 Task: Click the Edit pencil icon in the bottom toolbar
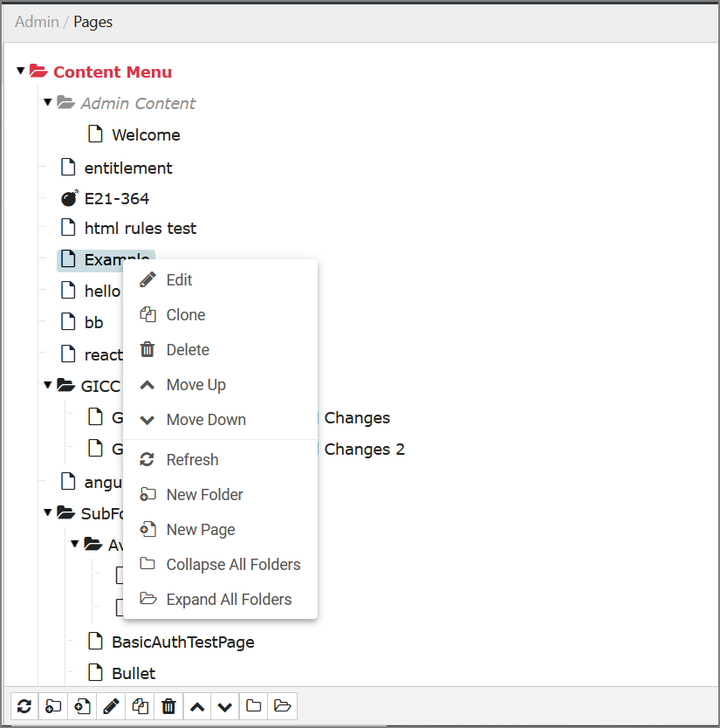point(111,706)
